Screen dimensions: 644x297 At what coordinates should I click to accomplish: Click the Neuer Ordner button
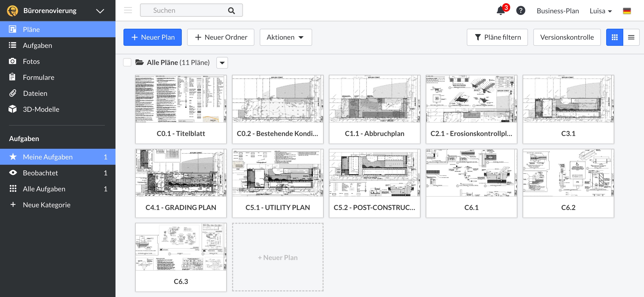(x=221, y=37)
